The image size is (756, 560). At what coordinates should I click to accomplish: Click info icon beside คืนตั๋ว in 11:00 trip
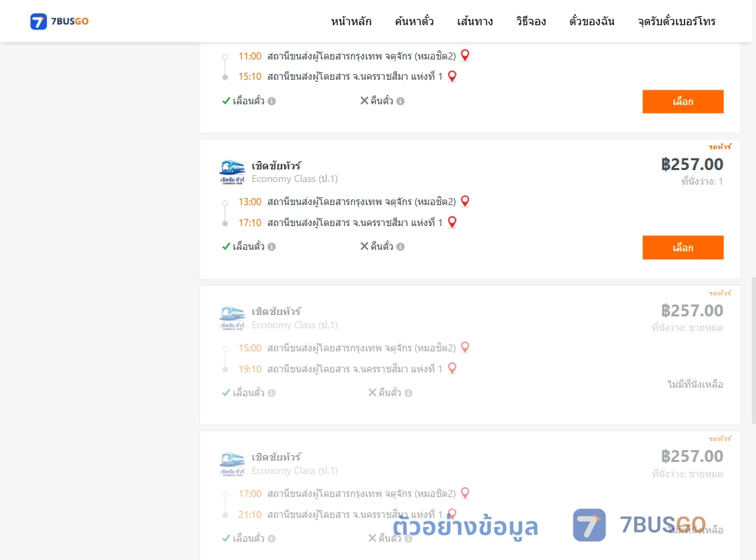[400, 101]
